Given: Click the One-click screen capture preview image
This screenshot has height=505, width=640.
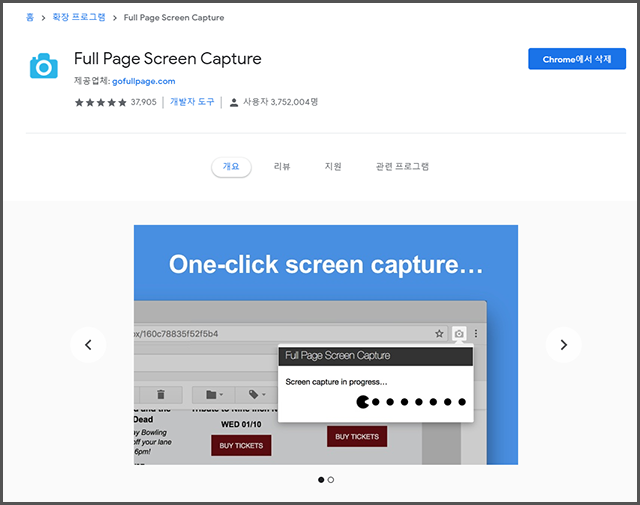Looking at the screenshot, I should [326, 345].
